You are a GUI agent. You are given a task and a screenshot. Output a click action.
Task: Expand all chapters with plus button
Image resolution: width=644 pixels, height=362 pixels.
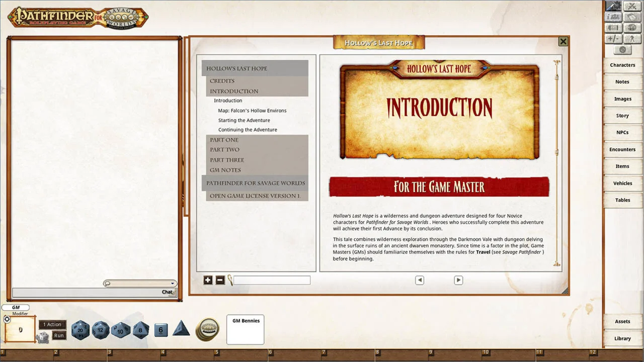tap(208, 280)
